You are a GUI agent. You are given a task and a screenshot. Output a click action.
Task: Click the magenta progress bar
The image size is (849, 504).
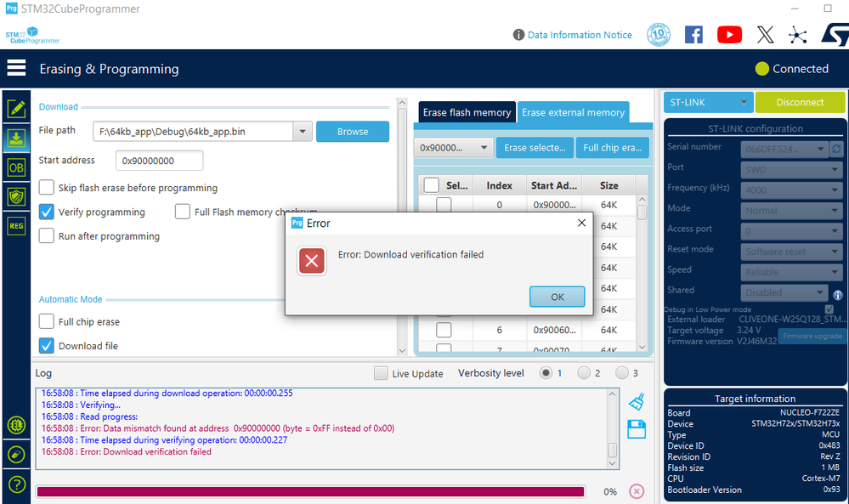(x=311, y=491)
